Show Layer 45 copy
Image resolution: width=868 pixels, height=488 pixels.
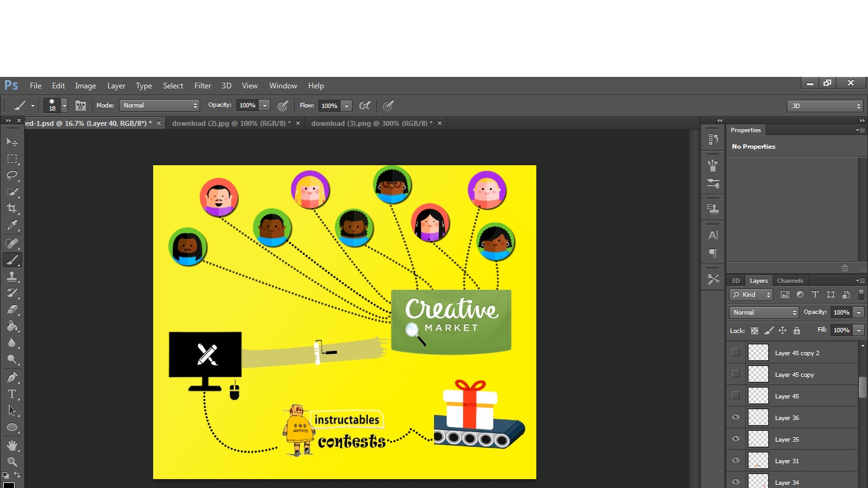tap(736, 374)
